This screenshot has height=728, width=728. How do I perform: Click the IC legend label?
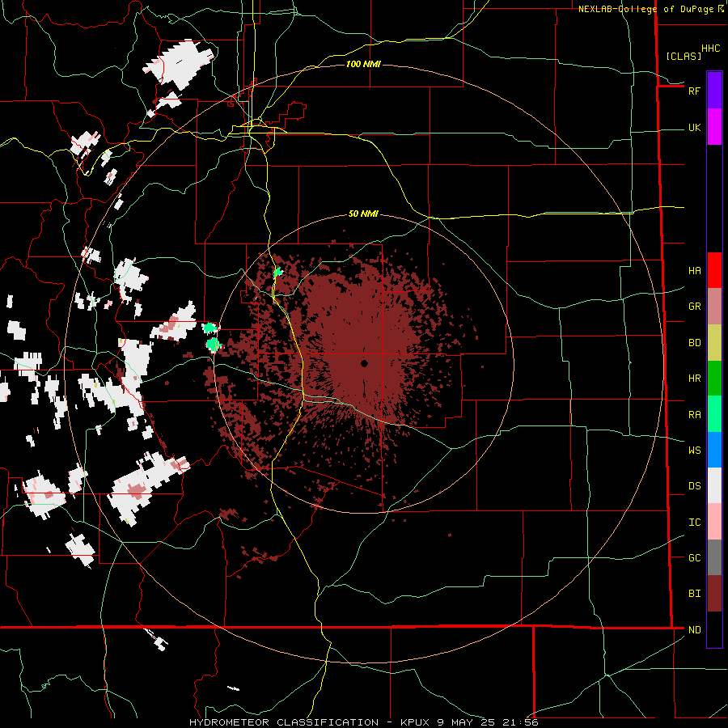695,522
